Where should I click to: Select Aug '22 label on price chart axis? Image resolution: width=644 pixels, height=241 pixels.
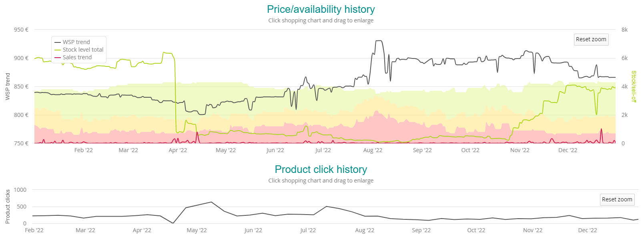(373, 150)
